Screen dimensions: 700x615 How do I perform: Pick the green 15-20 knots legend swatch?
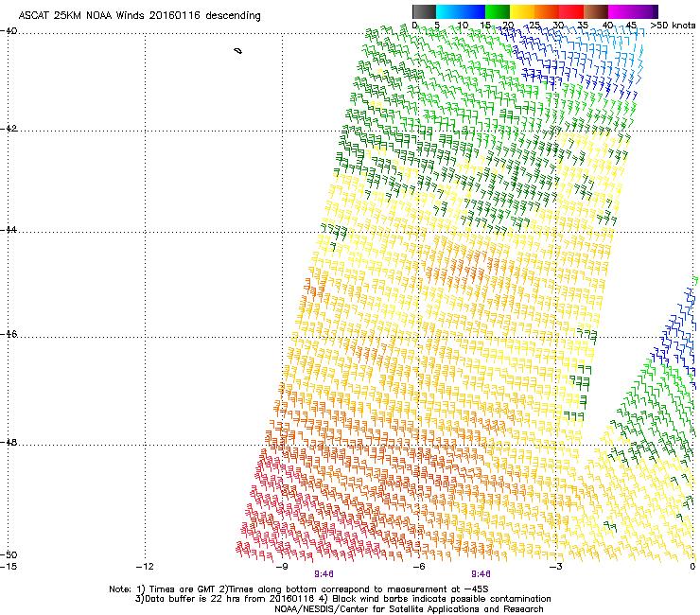point(498,11)
